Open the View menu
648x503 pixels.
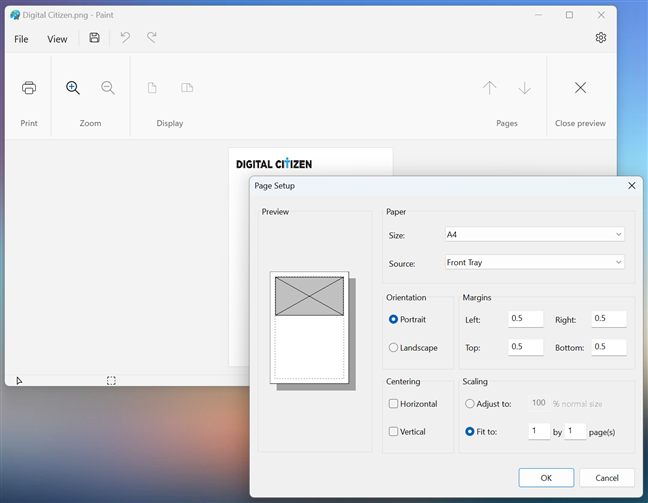[57, 39]
